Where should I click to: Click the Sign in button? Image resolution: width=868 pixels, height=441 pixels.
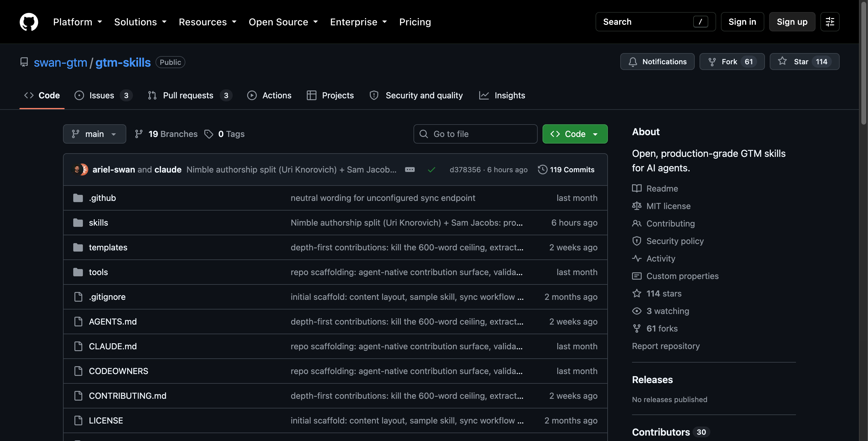coord(742,22)
